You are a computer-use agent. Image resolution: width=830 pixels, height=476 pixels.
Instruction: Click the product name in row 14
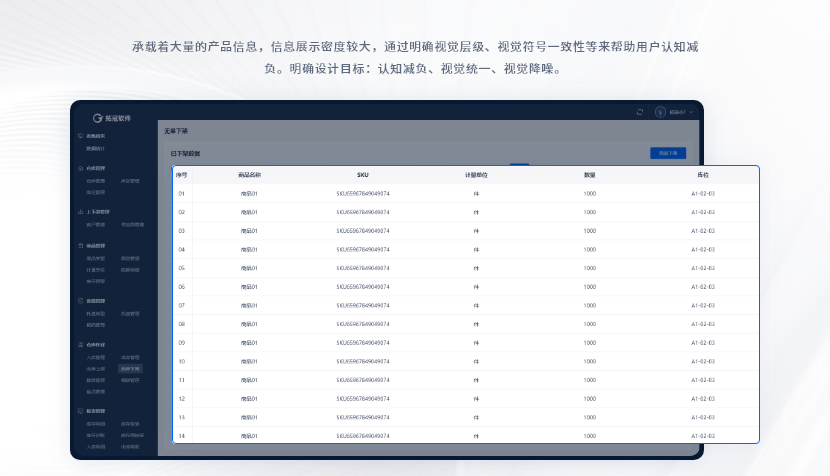pos(249,436)
